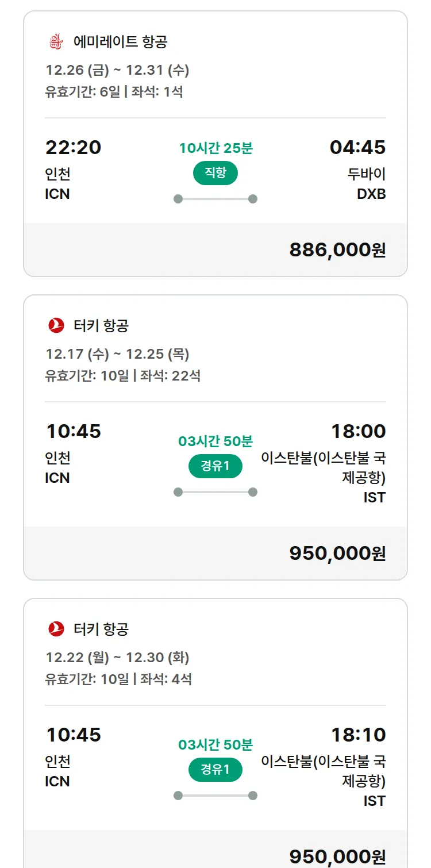Select the 886,000원 price on Emirates card
431x868 pixels.
[x=337, y=250]
